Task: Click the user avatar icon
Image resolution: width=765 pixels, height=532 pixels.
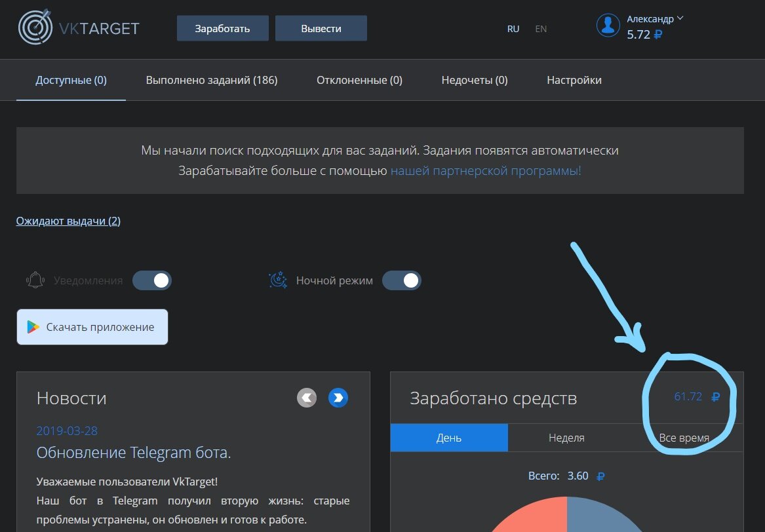Action: [608, 25]
